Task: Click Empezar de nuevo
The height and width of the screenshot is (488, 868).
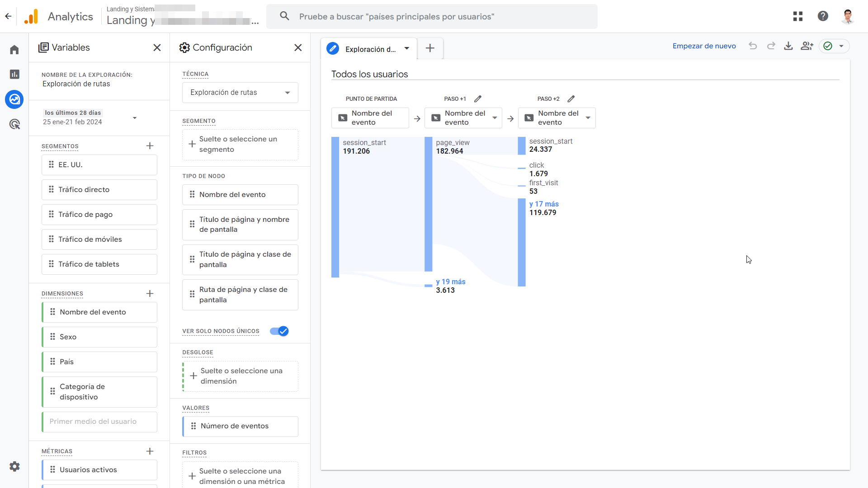Action: click(704, 46)
